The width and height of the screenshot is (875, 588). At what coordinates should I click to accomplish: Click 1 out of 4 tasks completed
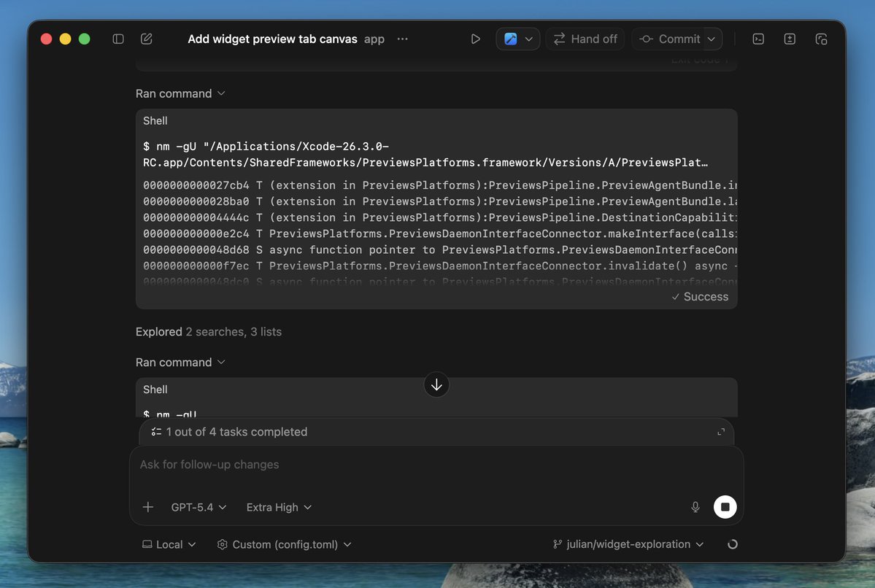(x=236, y=432)
